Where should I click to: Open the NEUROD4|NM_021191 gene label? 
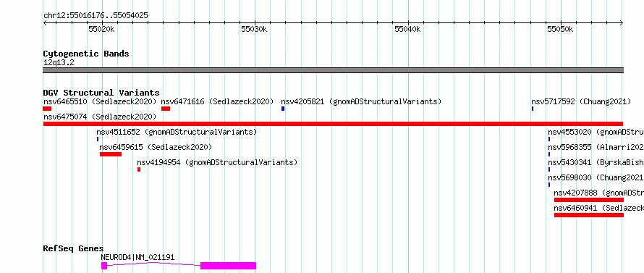(x=137, y=257)
